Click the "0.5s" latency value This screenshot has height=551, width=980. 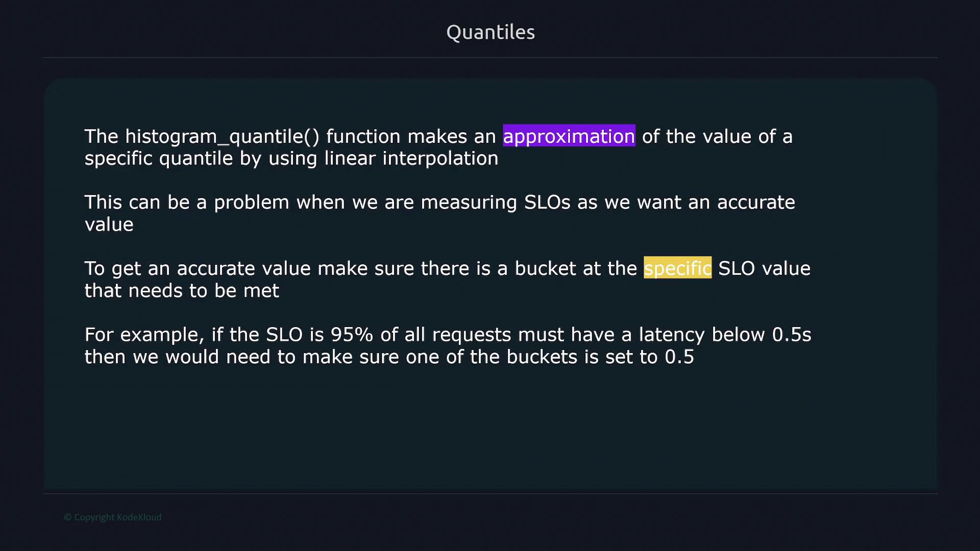(x=791, y=335)
